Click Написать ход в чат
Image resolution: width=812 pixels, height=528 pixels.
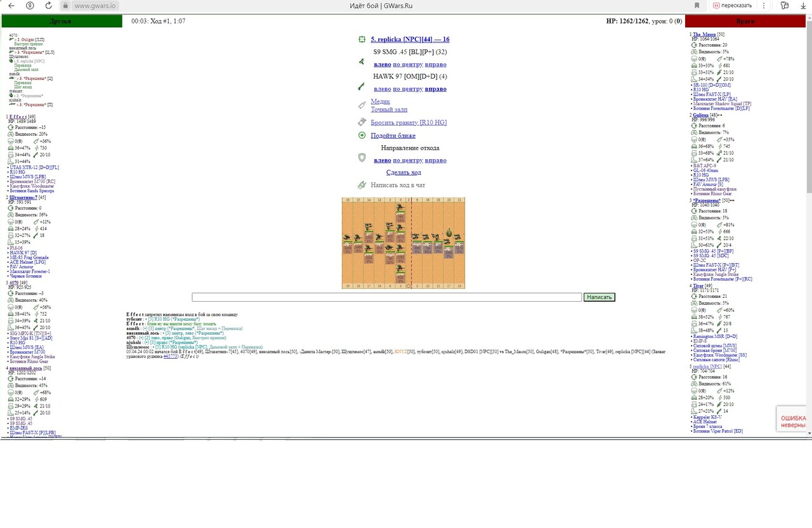tap(398, 185)
